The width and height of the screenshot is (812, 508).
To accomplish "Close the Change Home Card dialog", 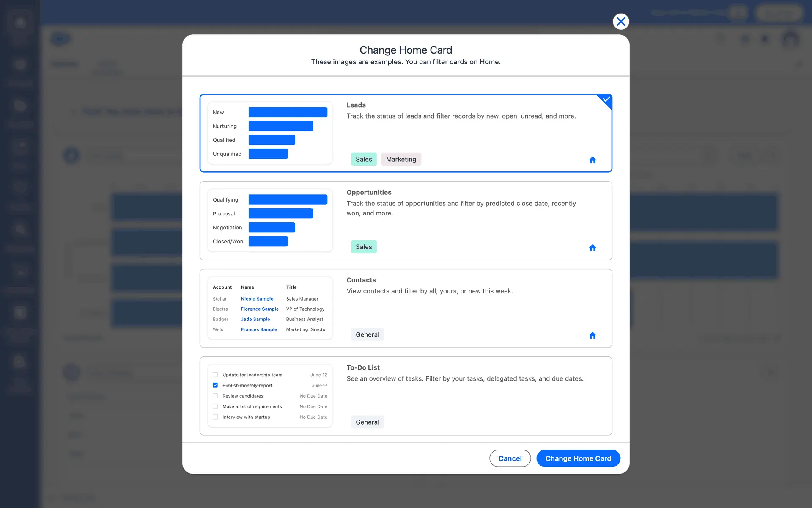I will pos(620,22).
